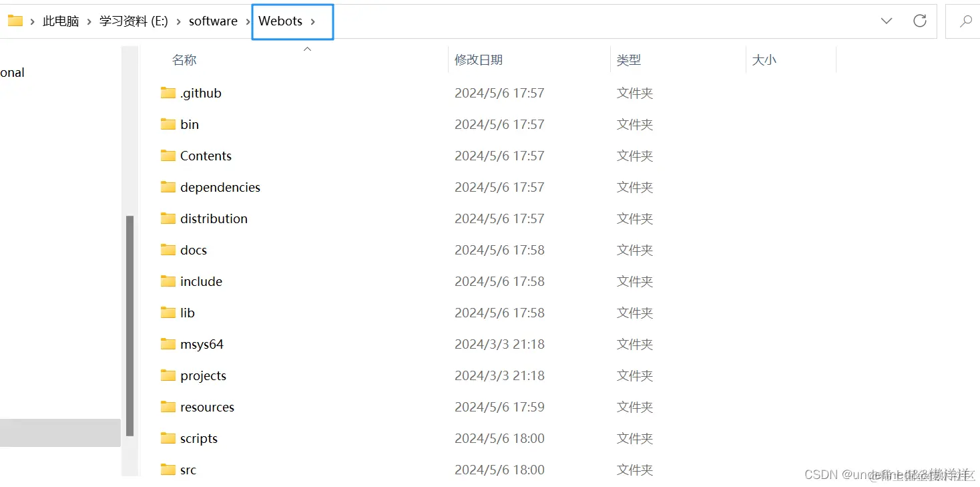The width and height of the screenshot is (980, 487).
Task: Select the src folder name
Action: (188, 470)
